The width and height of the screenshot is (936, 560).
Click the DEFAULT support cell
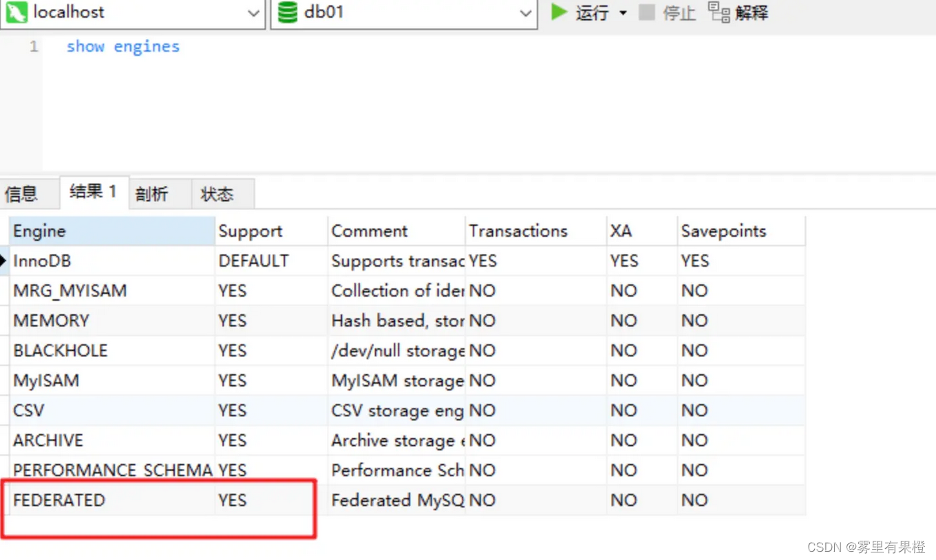tap(271, 261)
